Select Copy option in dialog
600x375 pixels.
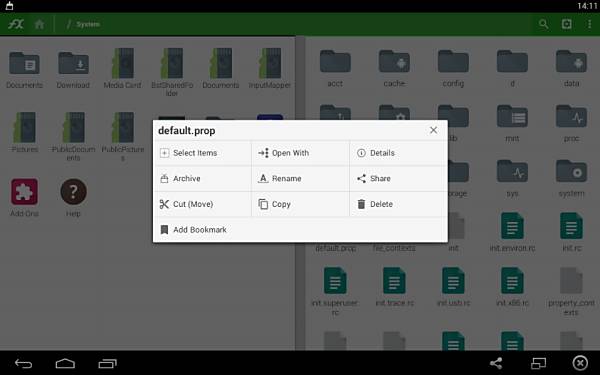click(x=300, y=204)
